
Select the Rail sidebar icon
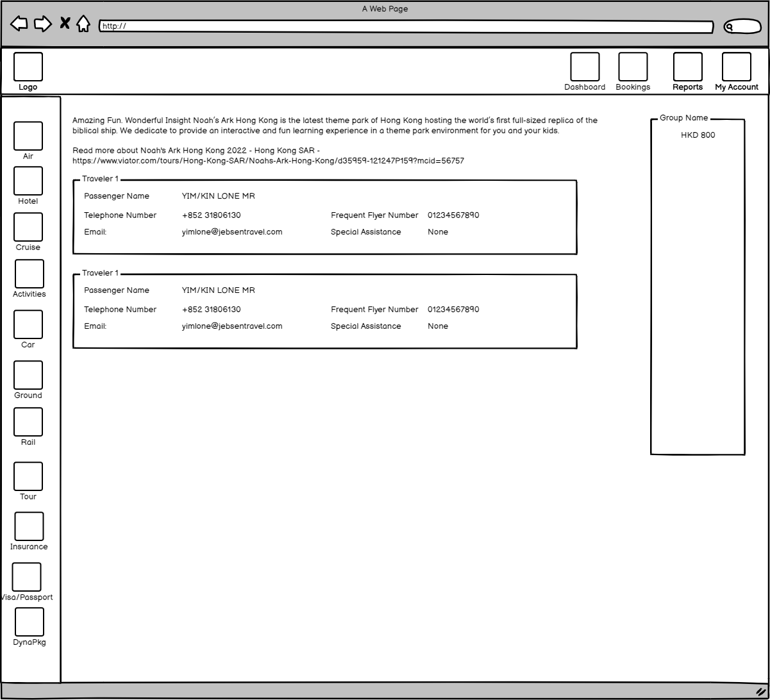[28, 422]
